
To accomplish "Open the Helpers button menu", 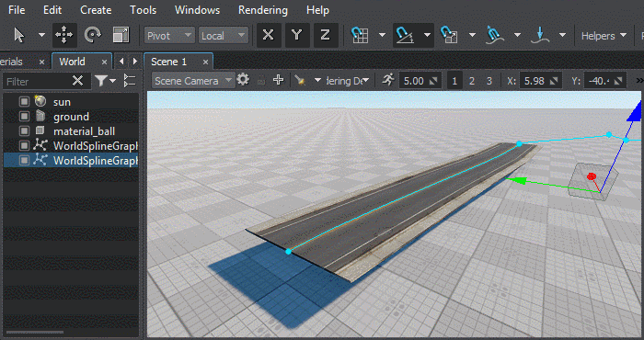I will pyautogui.click(x=604, y=36).
